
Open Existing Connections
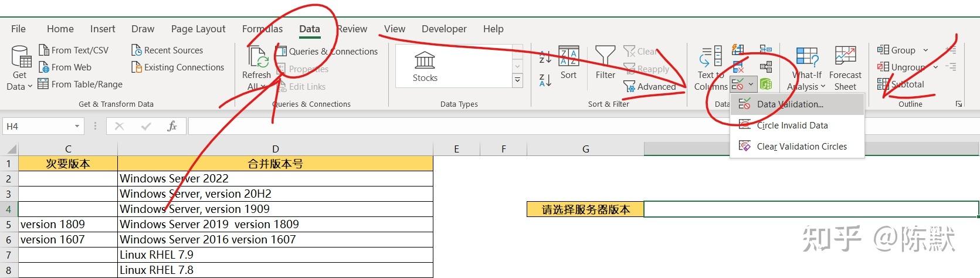coord(178,67)
